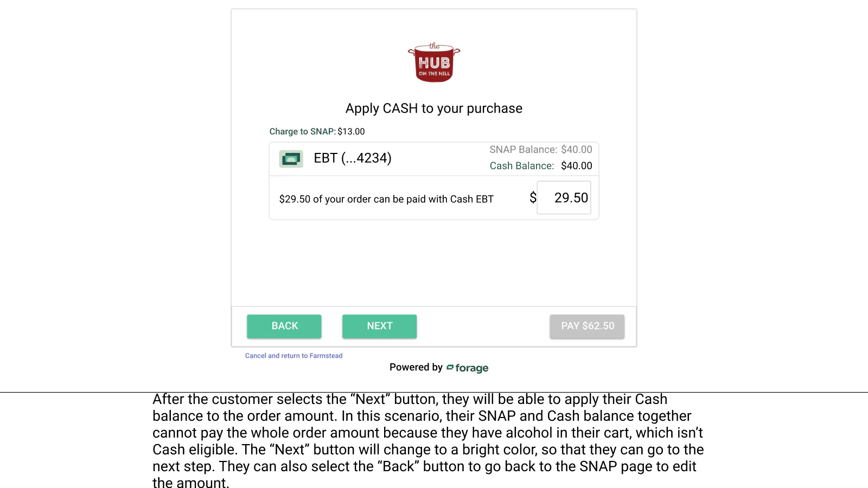868x488 pixels.
Task: Open Cancel and return to Farmstead link
Action: [x=293, y=356]
